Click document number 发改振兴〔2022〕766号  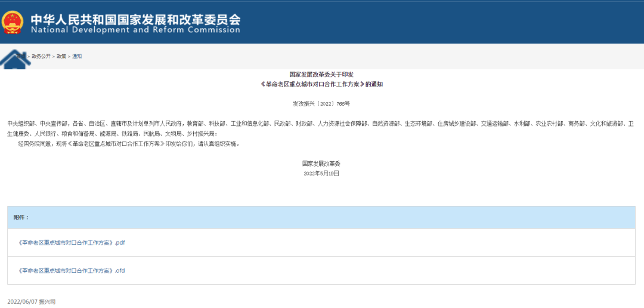(321, 103)
